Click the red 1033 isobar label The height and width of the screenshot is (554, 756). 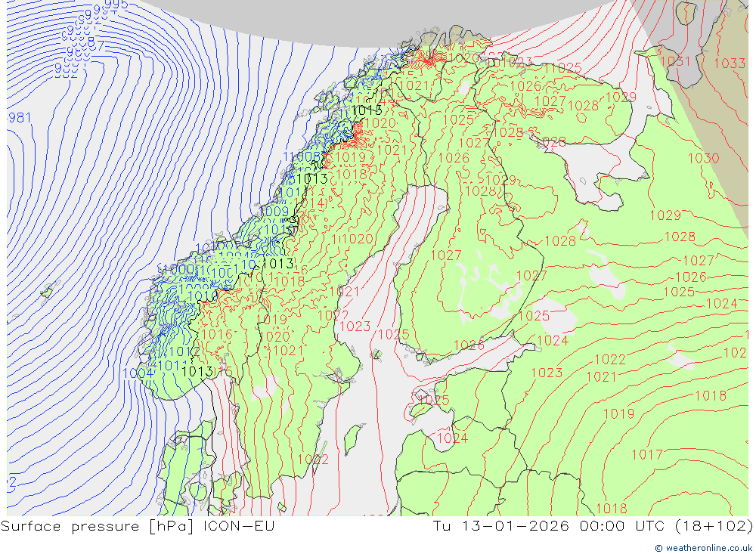(730, 63)
